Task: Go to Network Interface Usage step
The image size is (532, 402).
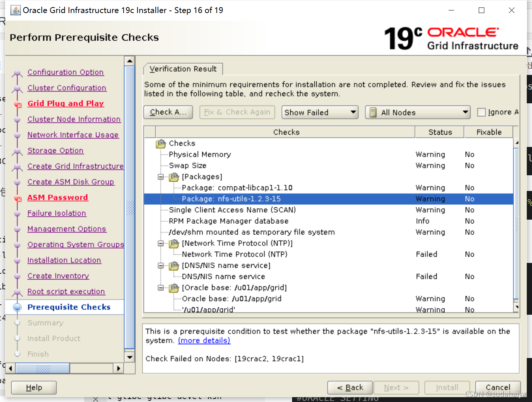Action: [73, 135]
